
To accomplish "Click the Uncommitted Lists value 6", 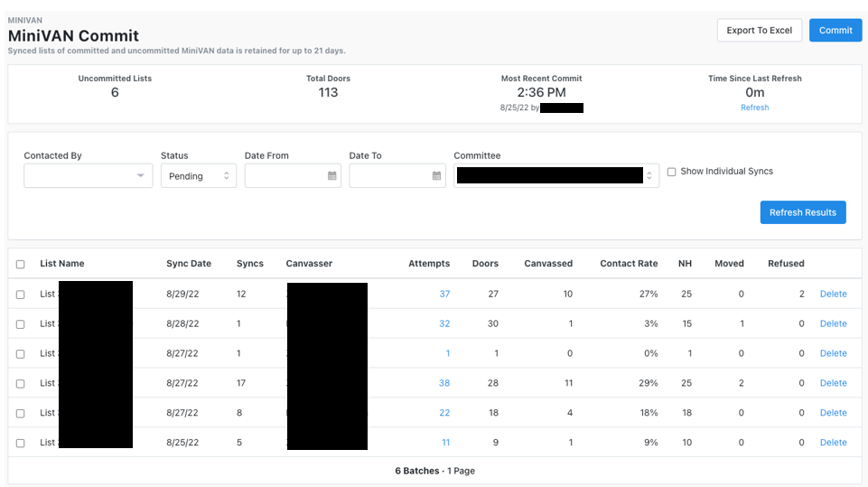I will point(115,92).
